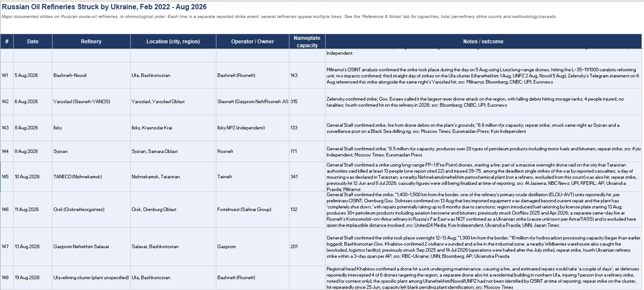Click 'Ufa, Bashkortostan' in the Bashneft-Novoil row
The height and width of the screenshot is (290, 644).
click(x=173, y=75)
